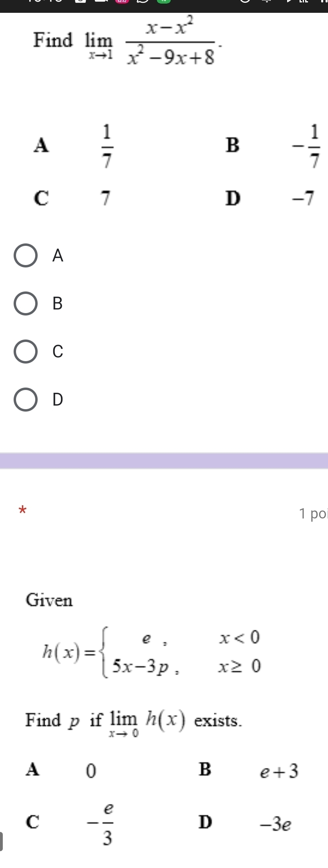Mark option C radio button

point(26,352)
